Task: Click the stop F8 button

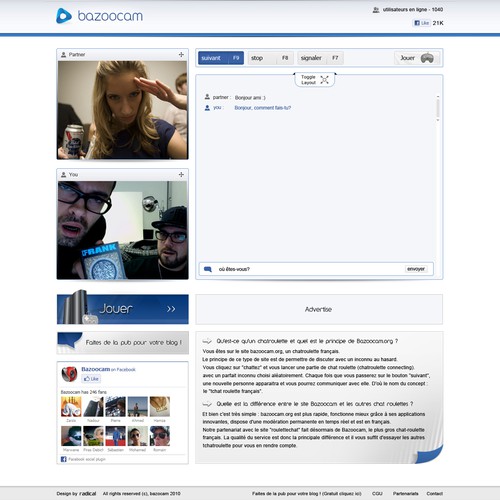Action: (x=270, y=58)
